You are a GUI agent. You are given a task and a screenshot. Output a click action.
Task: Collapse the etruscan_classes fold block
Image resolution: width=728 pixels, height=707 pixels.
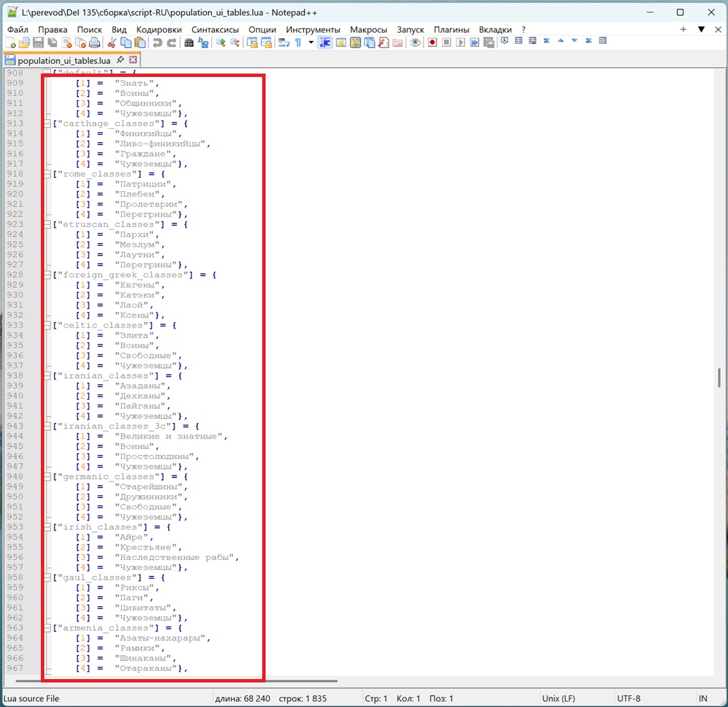48,224
